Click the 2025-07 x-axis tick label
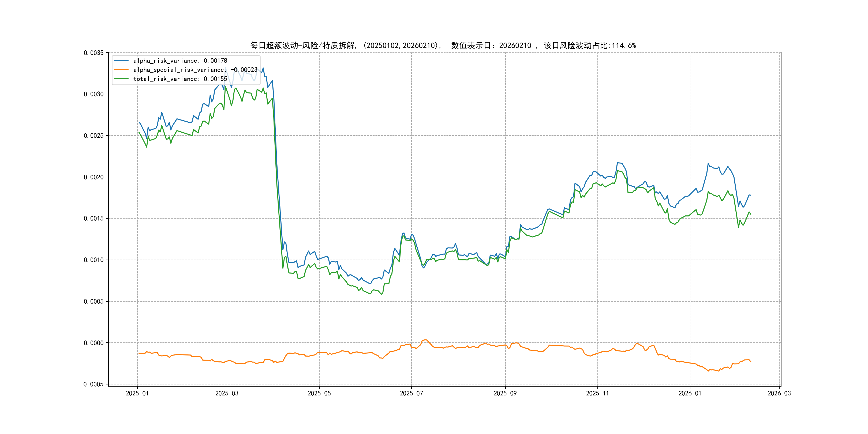This screenshot has height=434, width=868. [x=411, y=393]
